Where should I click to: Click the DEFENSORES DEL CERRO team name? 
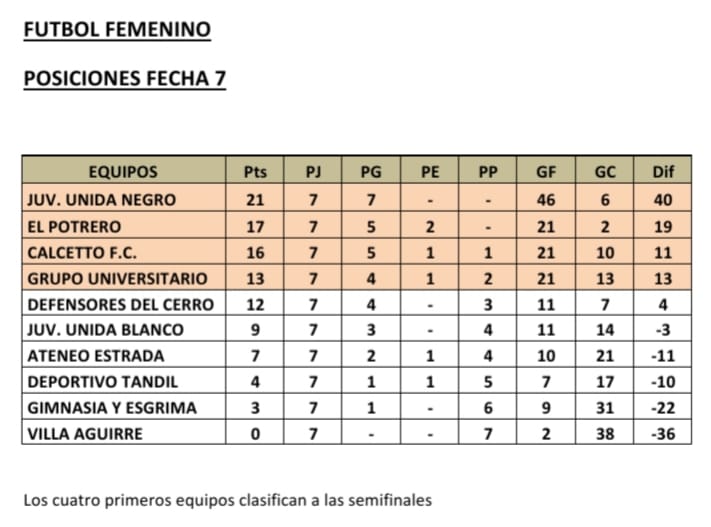click(x=120, y=304)
